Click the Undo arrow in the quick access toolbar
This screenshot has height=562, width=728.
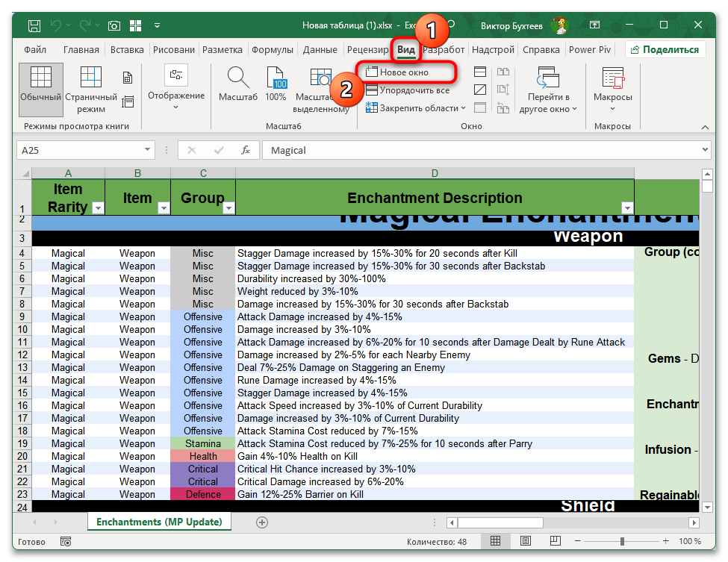coord(56,25)
